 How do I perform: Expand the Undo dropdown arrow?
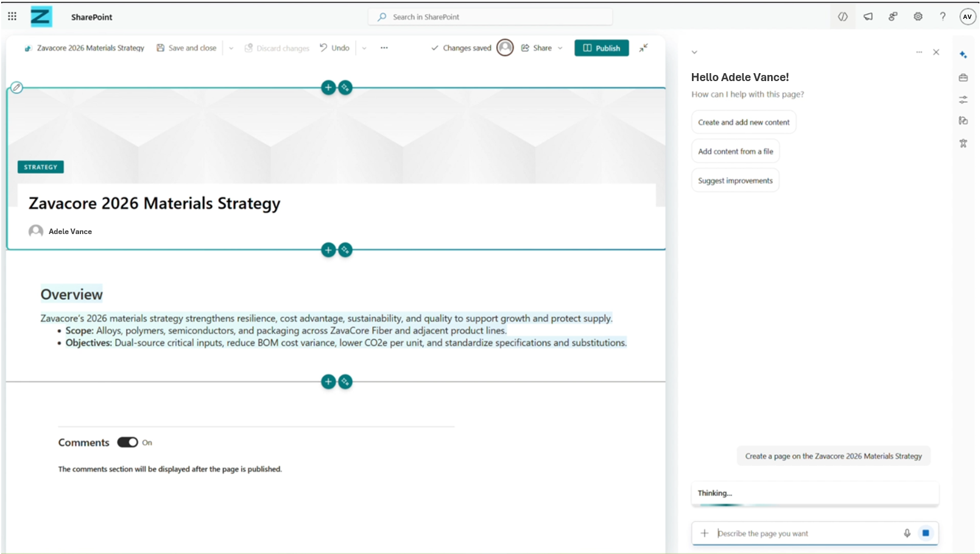(x=364, y=48)
